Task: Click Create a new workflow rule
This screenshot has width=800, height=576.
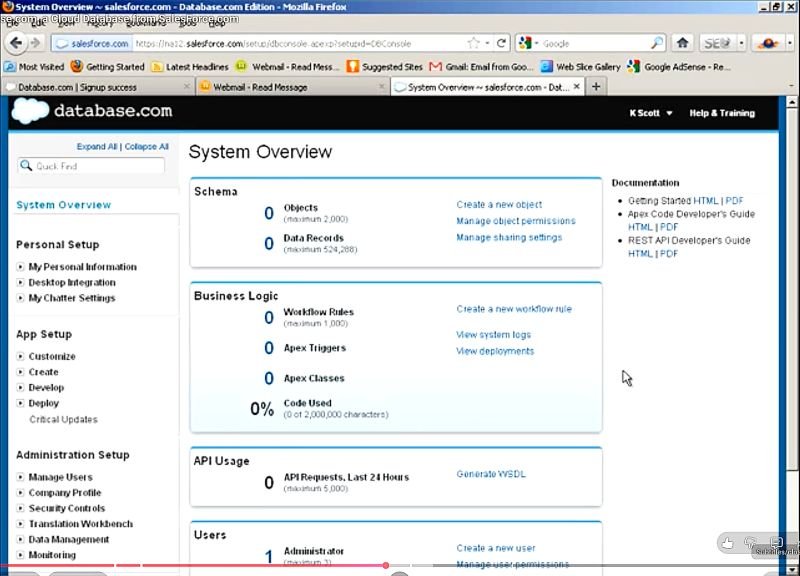Action: [x=514, y=309]
